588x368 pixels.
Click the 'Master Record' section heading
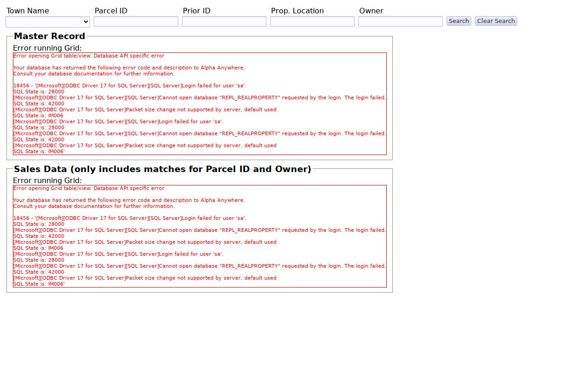(x=50, y=36)
